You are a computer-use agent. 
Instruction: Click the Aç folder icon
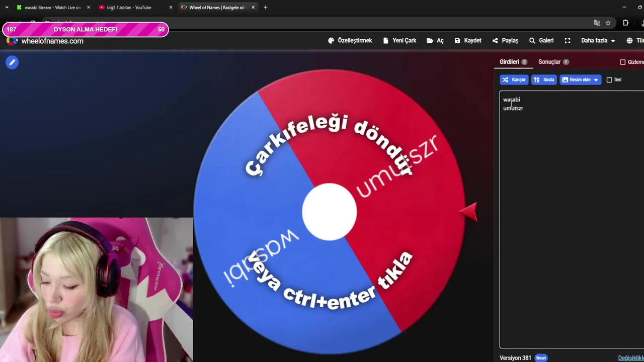[x=430, y=41]
